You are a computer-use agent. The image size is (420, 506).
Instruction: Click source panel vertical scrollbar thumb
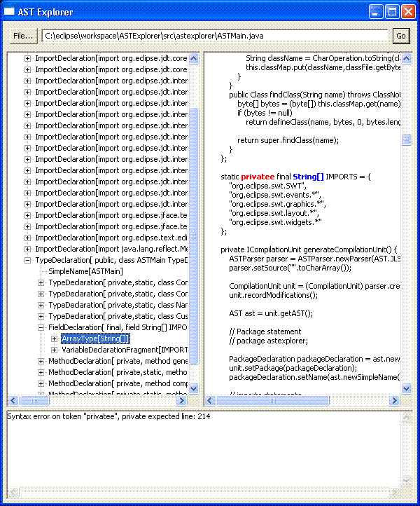pyautogui.click(x=407, y=139)
